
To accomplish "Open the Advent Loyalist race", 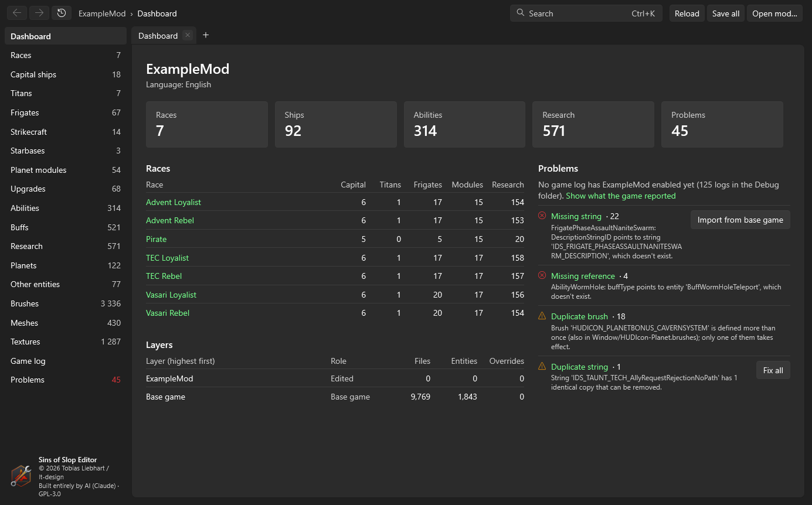I will click(174, 202).
